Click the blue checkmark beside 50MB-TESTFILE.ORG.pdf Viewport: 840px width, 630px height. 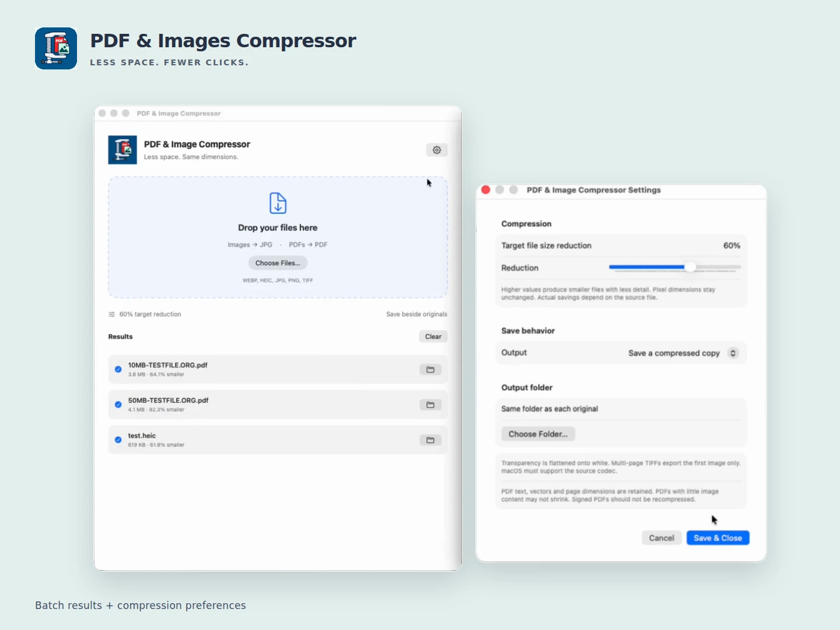(118, 404)
